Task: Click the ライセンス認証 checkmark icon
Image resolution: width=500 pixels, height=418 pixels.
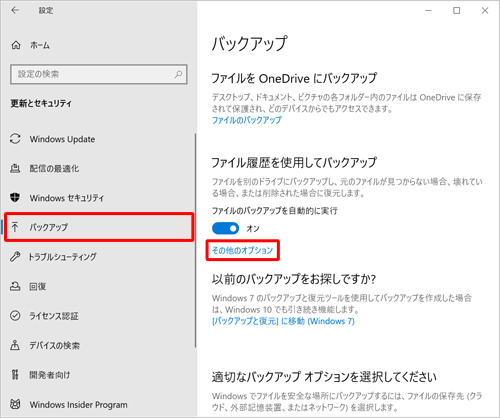Action: pyautogui.click(x=15, y=315)
